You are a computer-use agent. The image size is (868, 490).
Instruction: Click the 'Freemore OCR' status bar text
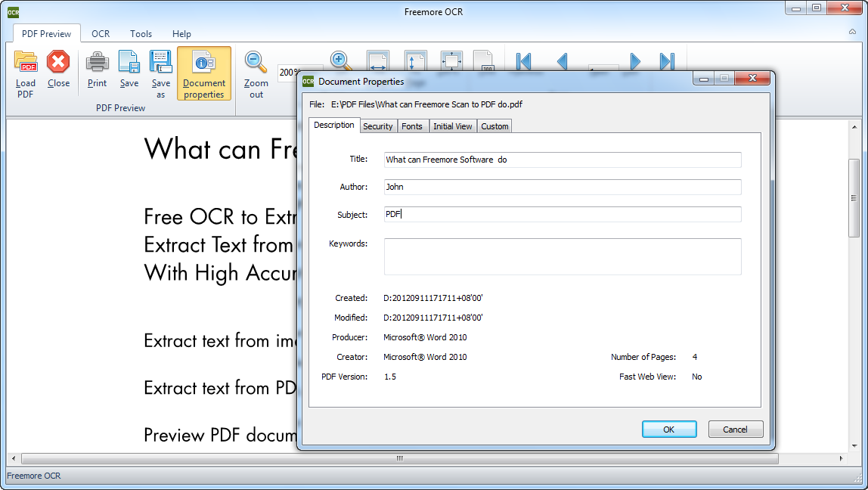pos(34,476)
